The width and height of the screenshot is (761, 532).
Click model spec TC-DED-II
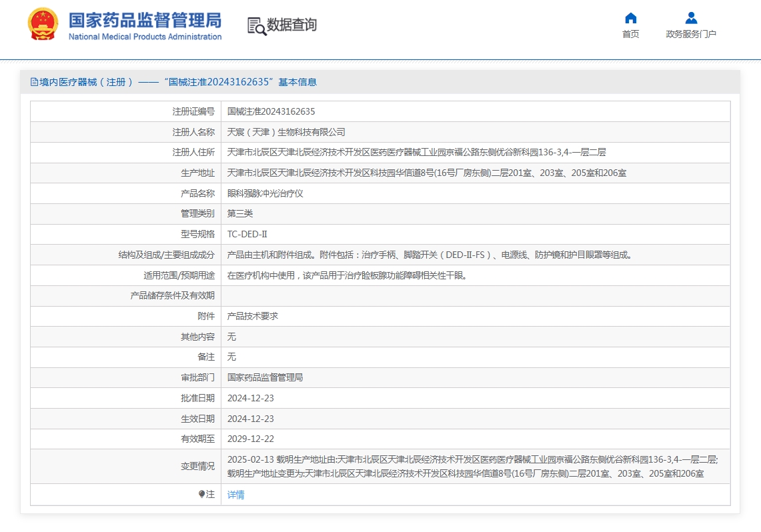click(x=247, y=234)
